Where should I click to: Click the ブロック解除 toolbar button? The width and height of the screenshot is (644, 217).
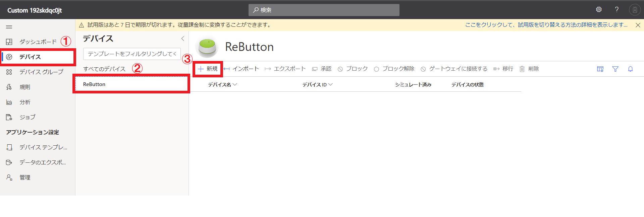coord(394,69)
